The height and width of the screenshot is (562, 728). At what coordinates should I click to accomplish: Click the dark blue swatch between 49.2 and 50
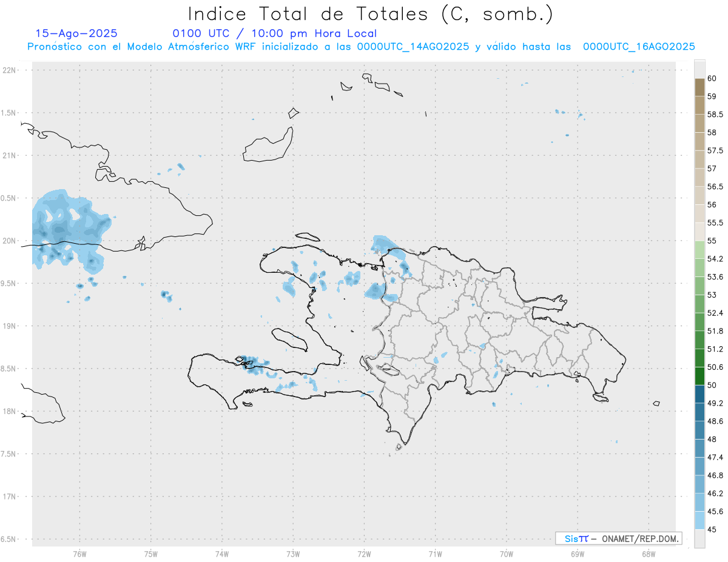699,394
